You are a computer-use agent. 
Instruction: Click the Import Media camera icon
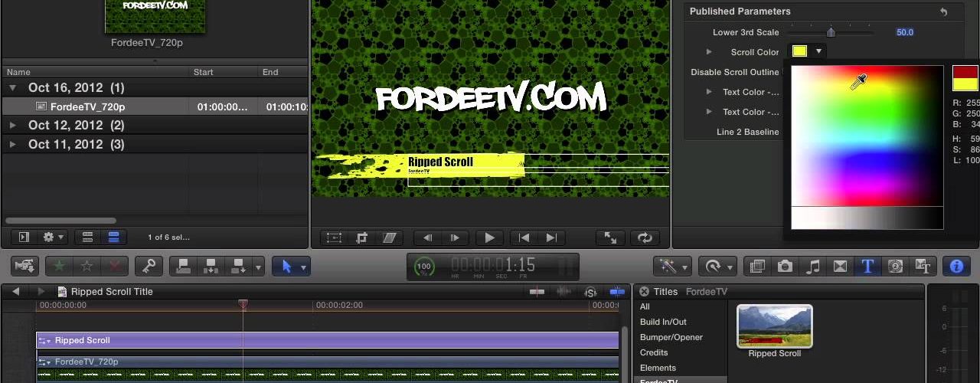pyautogui.click(x=25, y=267)
